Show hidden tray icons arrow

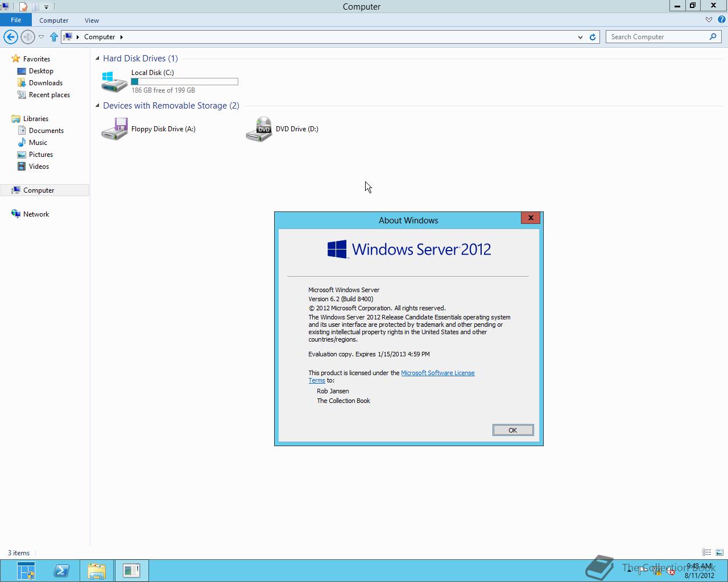(x=629, y=571)
